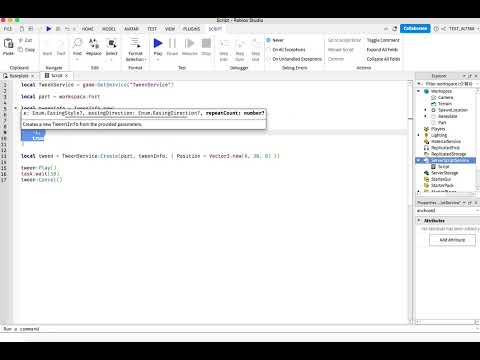The height and width of the screenshot is (360, 480).
Task: Click the Collaborate button
Action: [x=415, y=28]
